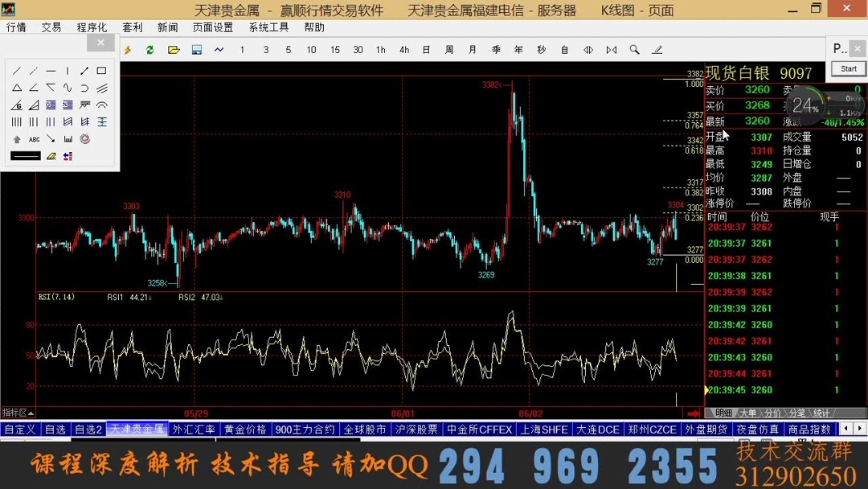Select the ABC text annotation tool

[x=34, y=139]
